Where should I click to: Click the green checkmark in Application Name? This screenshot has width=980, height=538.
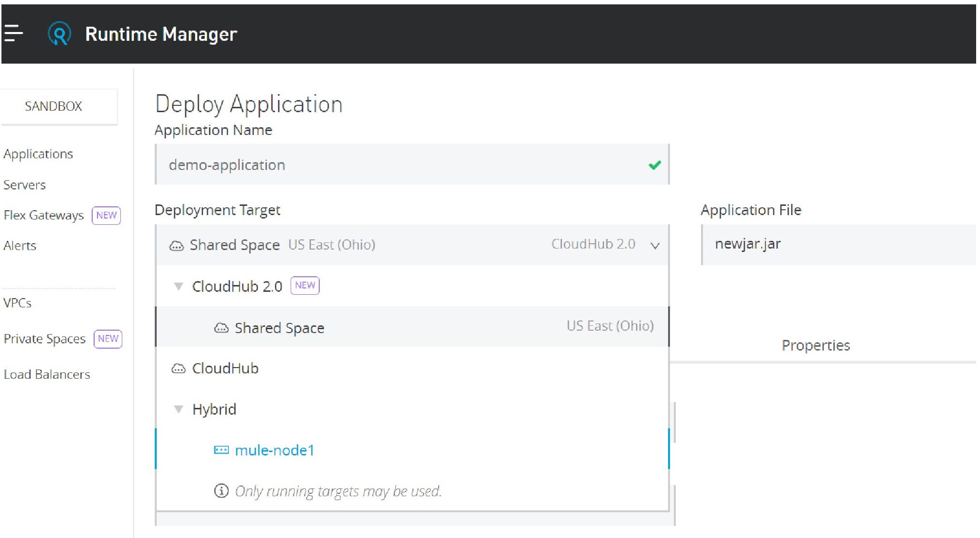click(654, 165)
